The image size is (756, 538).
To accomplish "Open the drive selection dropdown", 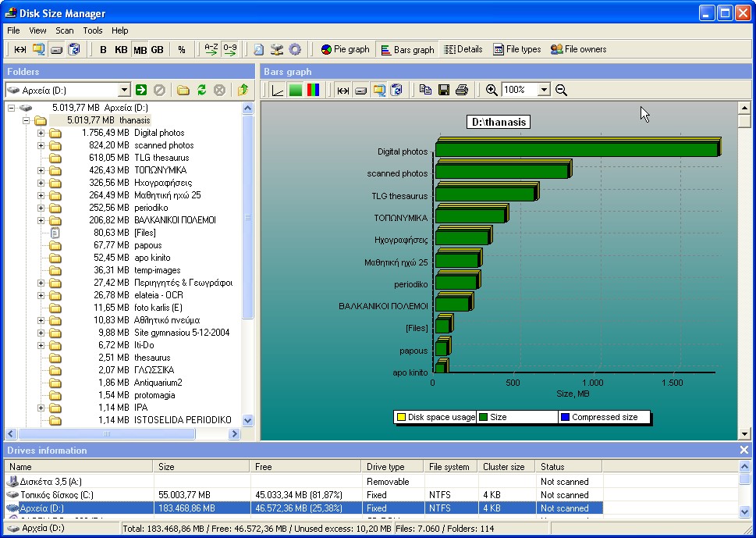I will click(123, 91).
